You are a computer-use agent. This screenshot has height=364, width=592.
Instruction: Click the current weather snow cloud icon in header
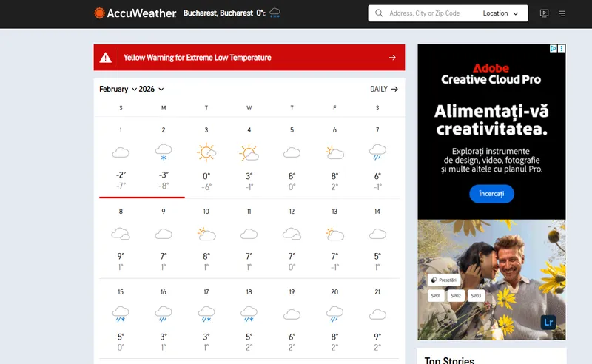[x=275, y=13]
